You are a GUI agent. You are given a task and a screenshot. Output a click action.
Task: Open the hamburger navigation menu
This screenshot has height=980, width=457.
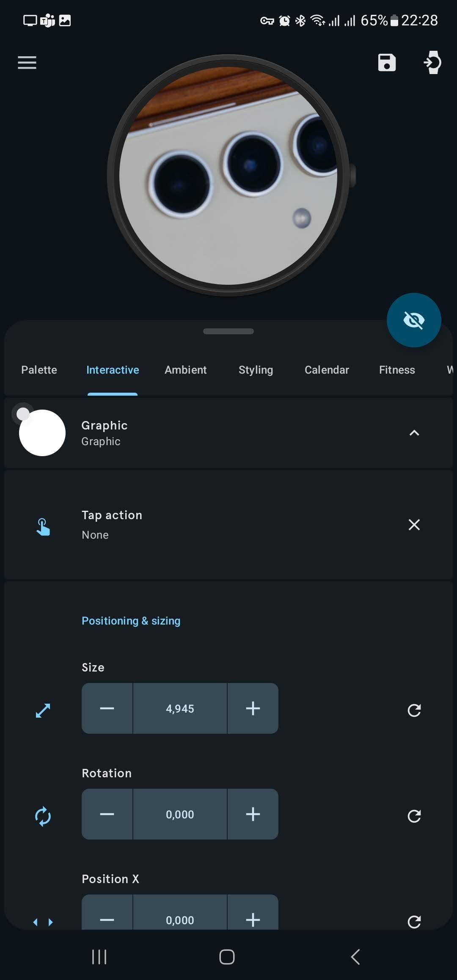coord(27,63)
